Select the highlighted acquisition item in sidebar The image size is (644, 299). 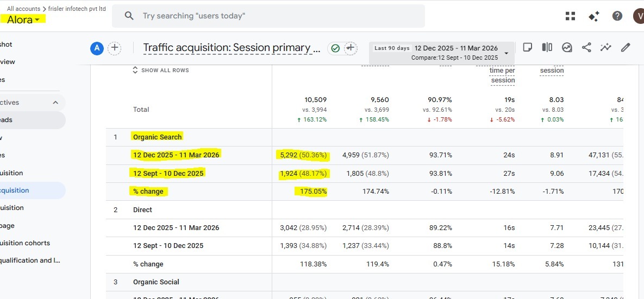click(15, 190)
